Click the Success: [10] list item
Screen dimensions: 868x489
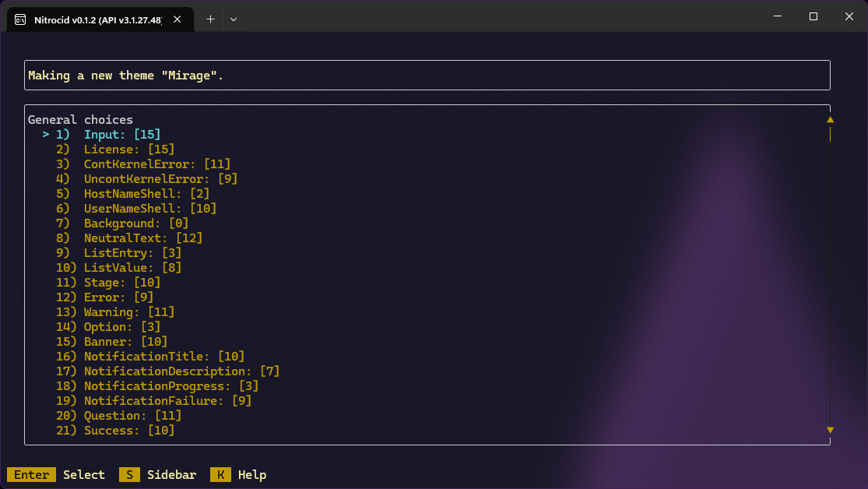128,431
